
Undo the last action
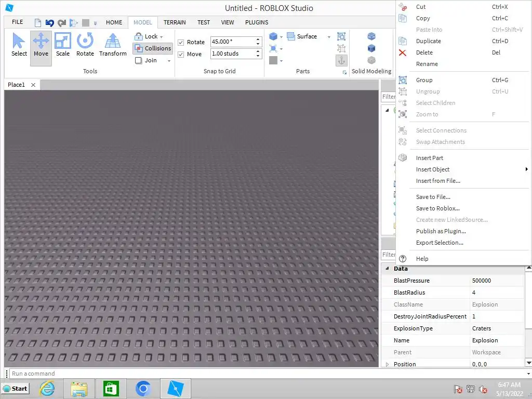tap(49, 23)
